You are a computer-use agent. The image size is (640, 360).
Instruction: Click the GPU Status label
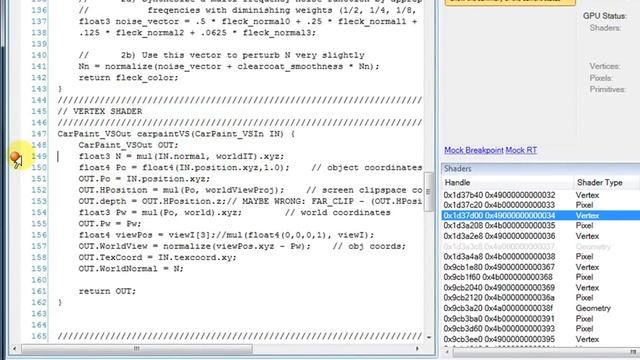[x=604, y=16]
